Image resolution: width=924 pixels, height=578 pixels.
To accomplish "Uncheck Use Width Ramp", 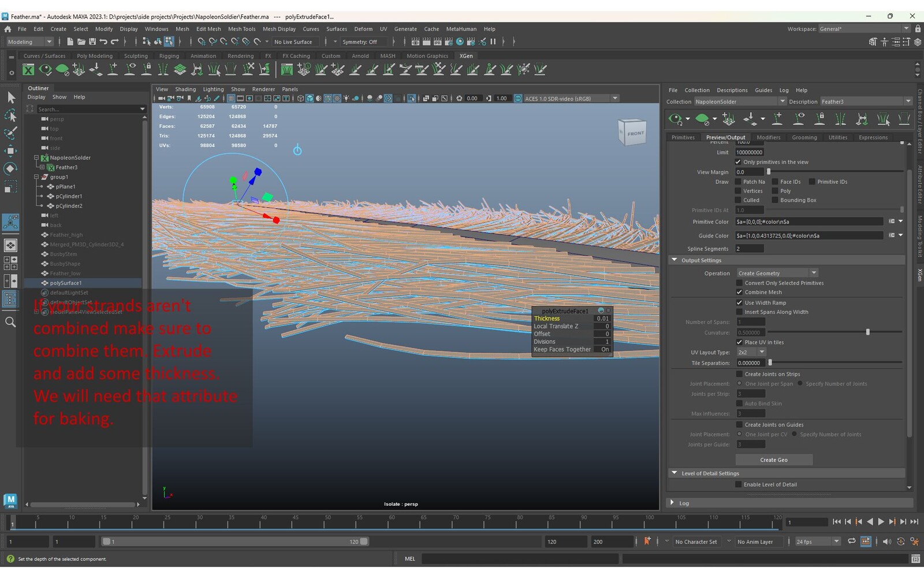I will click(739, 303).
